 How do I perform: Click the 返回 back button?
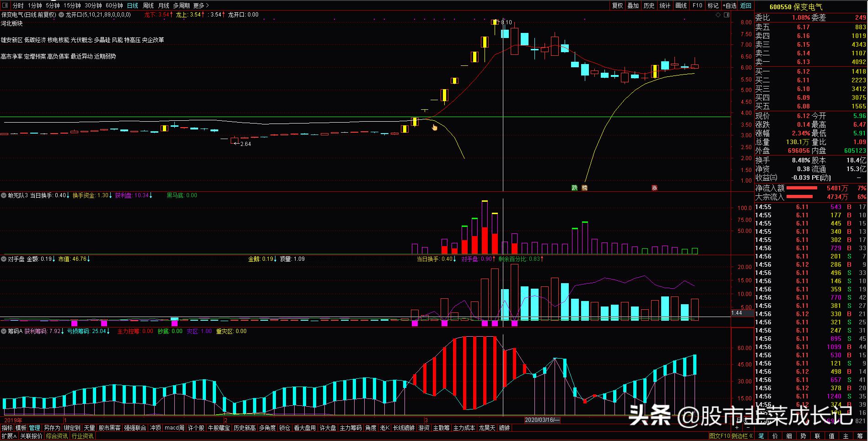coord(746,5)
